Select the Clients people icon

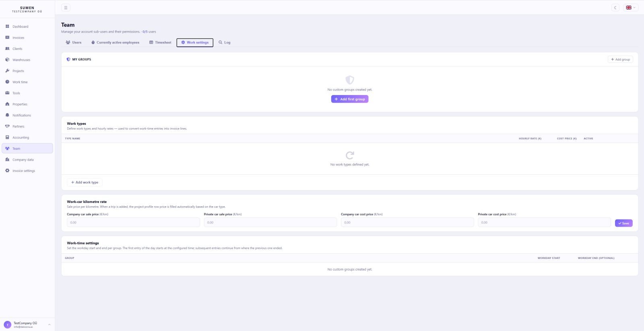7,48
